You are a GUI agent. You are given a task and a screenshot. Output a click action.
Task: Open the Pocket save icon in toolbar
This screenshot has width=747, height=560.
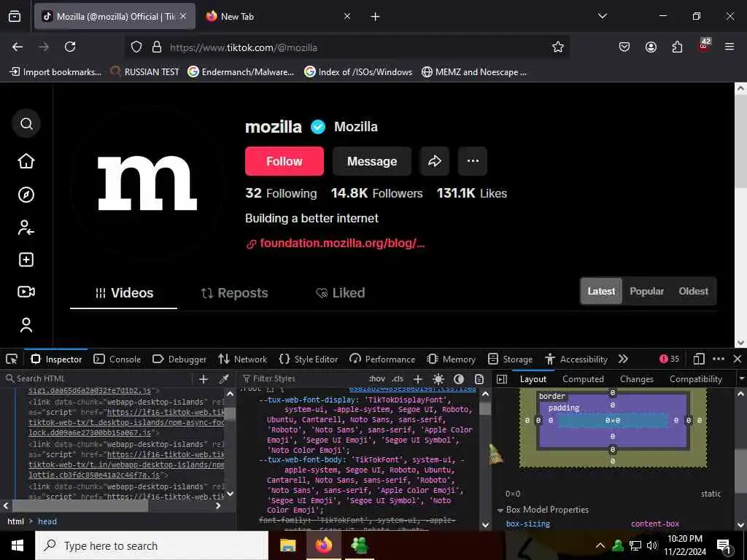pyautogui.click(x=624, y=47)
